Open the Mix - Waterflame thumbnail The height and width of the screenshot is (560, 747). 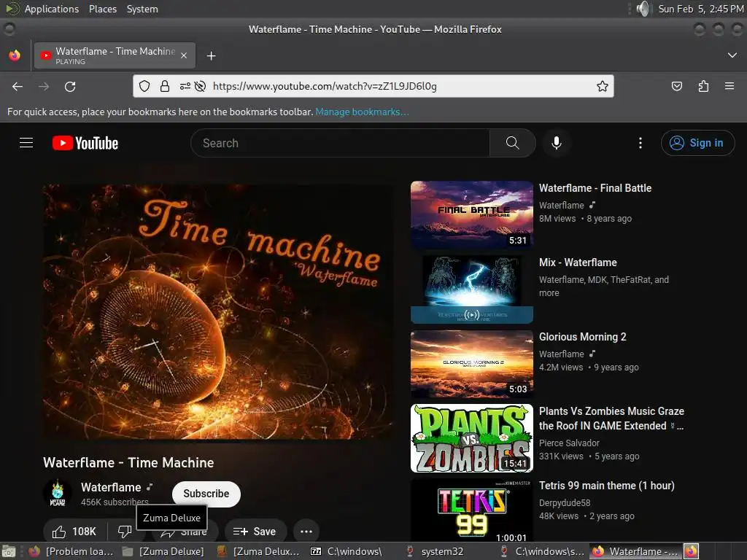[472, 289]
